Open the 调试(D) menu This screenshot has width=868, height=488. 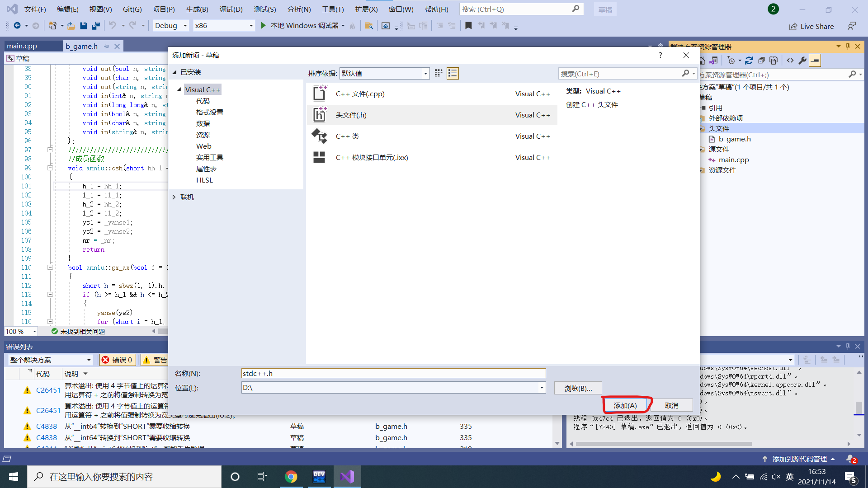click(231, 9)
